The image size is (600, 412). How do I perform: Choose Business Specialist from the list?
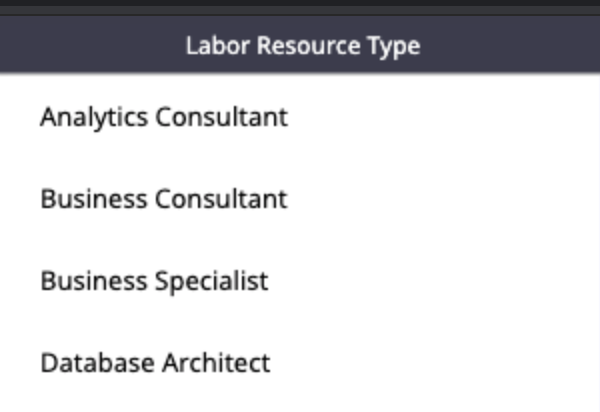(154, 281)
